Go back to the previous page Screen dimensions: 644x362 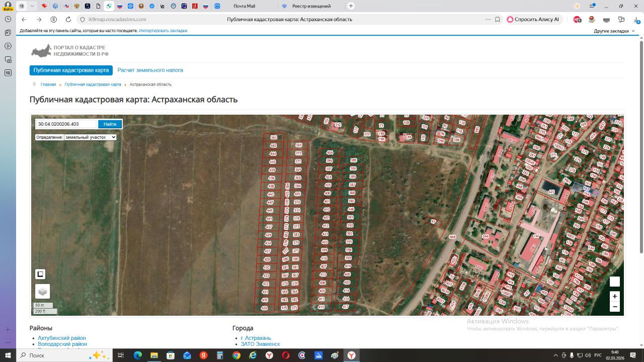tap(24, 19)
